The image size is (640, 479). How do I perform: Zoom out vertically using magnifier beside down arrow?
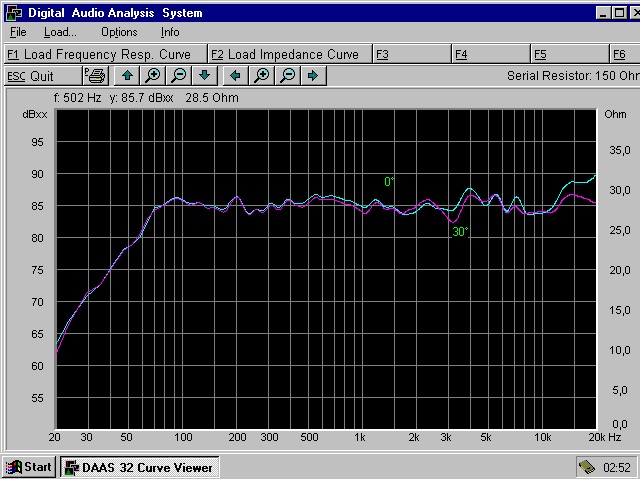[178, 76]
